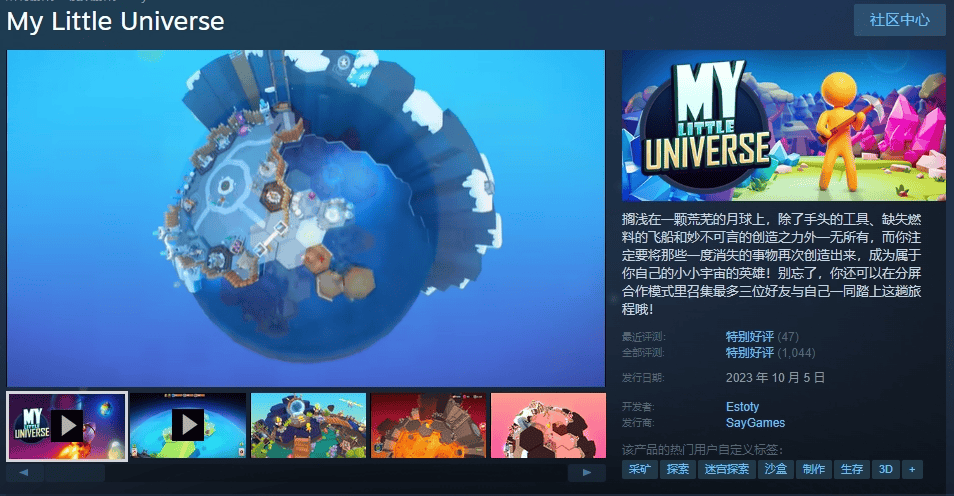Image resolution: width=954 pixels, height=496 pixels.
Task: Open recent reviews 特别好评 (47) link
Action: coord(762,337)
